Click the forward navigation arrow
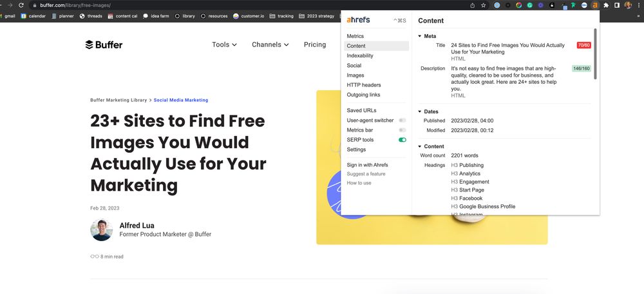This screenshot has height=294, width=644. [x=10, y=5]
